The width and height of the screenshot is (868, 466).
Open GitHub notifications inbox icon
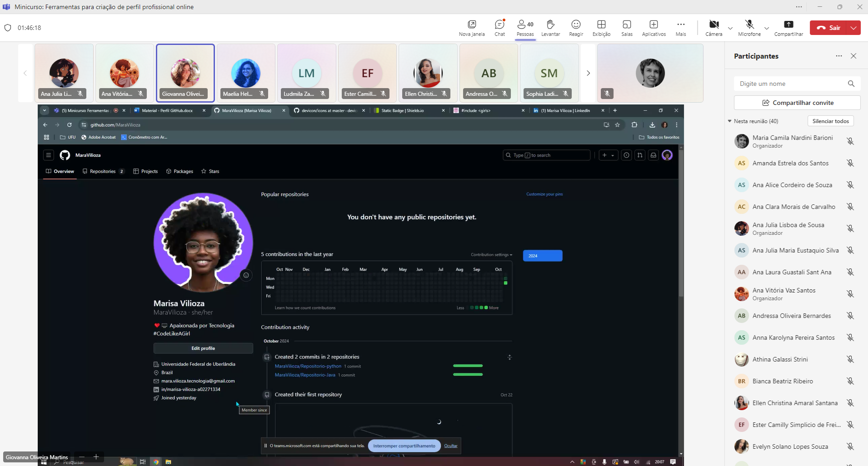point(653,155)
